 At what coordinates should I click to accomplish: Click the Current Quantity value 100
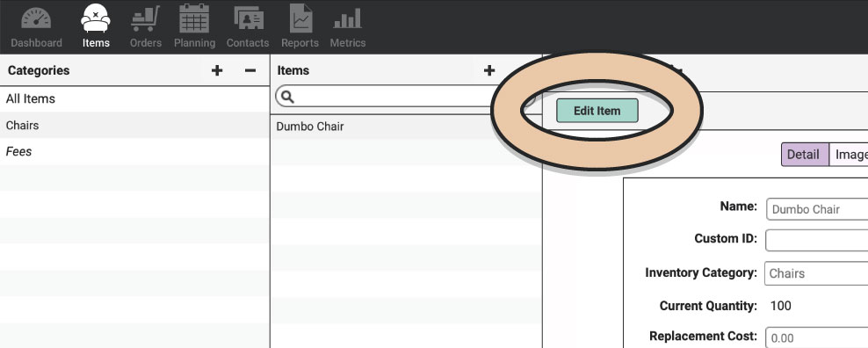coord(780,306)
